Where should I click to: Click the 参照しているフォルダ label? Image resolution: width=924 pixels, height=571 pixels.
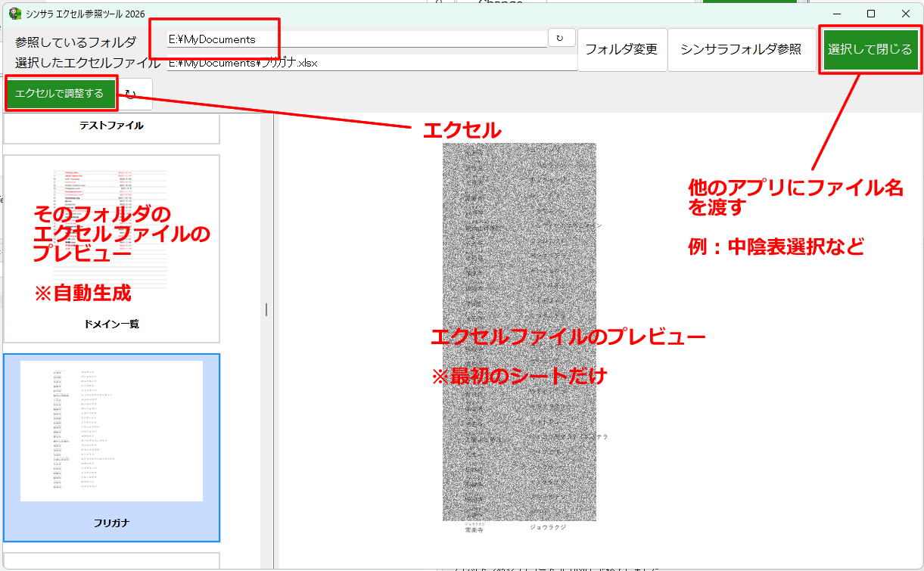click(76, 42)
